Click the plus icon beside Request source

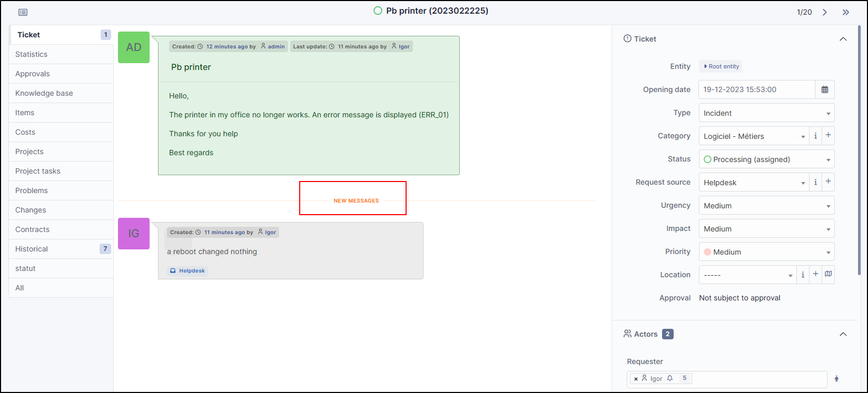tap(828, 182)
